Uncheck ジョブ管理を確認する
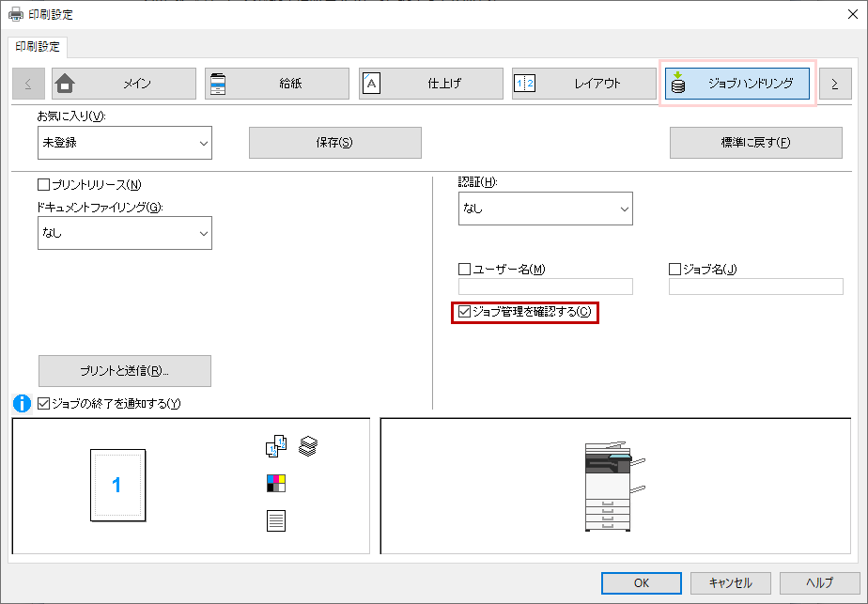The image size is (868, 604). (x=464, y=312)
